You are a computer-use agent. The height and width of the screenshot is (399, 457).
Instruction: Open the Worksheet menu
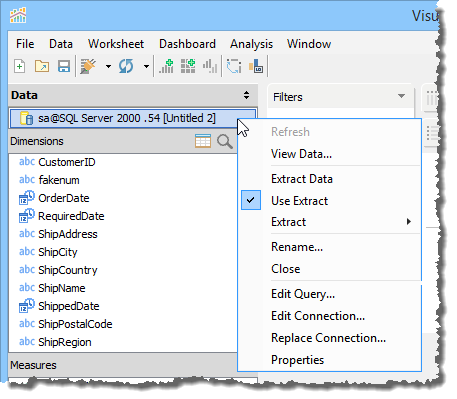pos(116,44)
